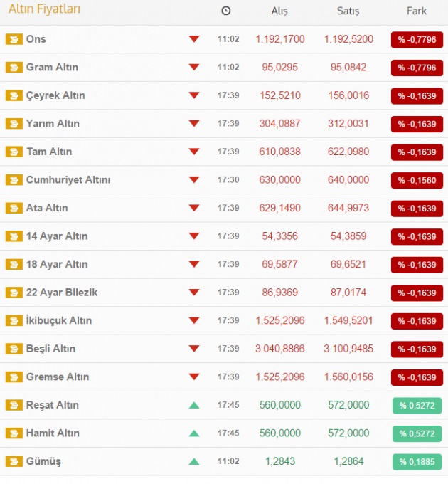Click the red % -0,1560 change badge
This screenshot has width=448, height=484.
tap(417, 180)
